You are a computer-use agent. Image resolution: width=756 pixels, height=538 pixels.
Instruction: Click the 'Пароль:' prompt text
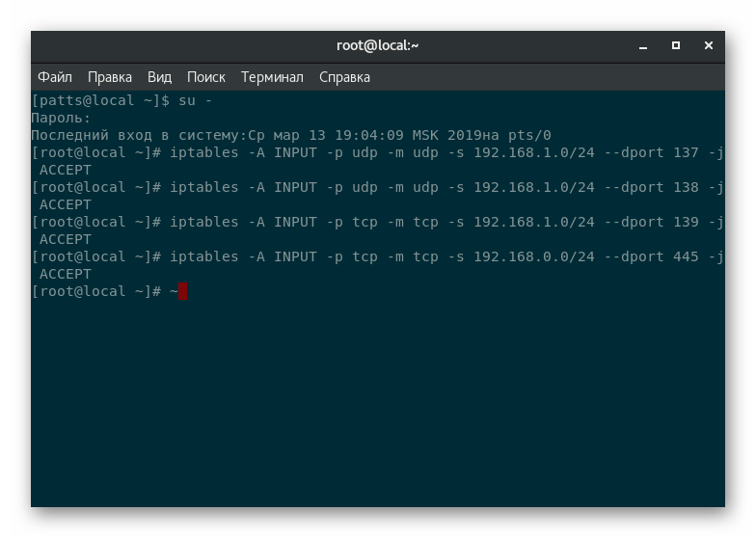62,118
